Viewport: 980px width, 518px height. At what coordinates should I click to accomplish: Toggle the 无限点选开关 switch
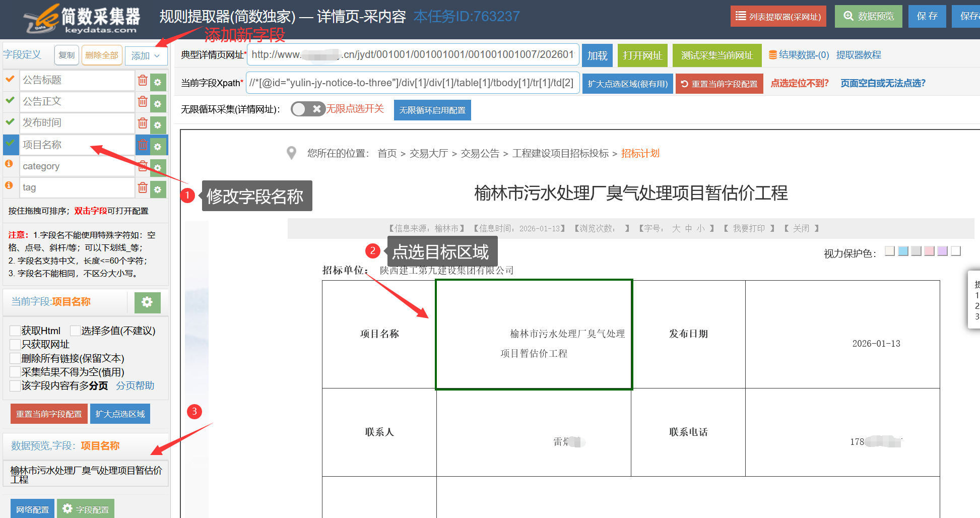[307, 109]
